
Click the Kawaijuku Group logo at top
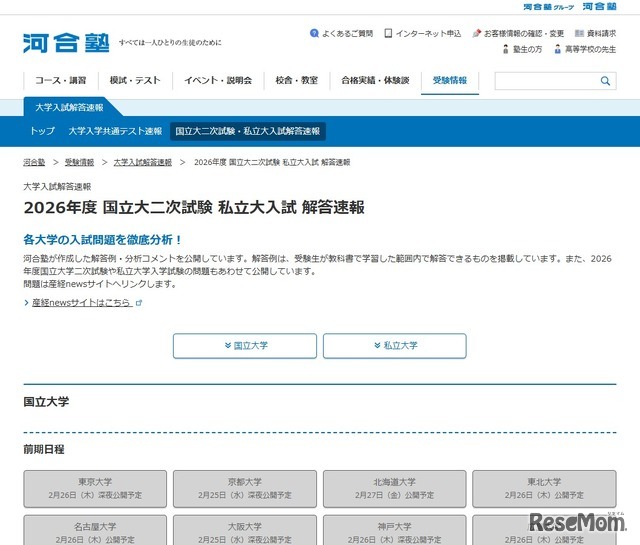click(x=549, y=7)
